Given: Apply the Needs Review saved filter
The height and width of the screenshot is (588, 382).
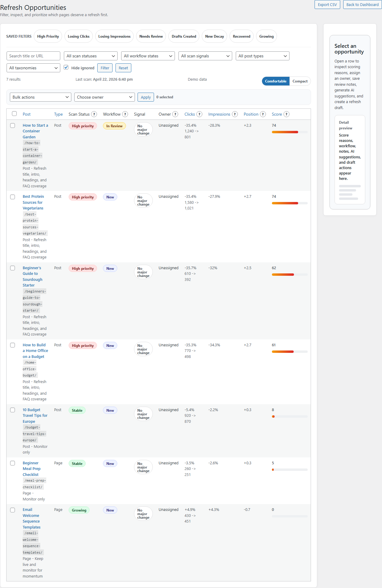Looking at the screenshot, I should pyautogui.click(x=151, y=36).
